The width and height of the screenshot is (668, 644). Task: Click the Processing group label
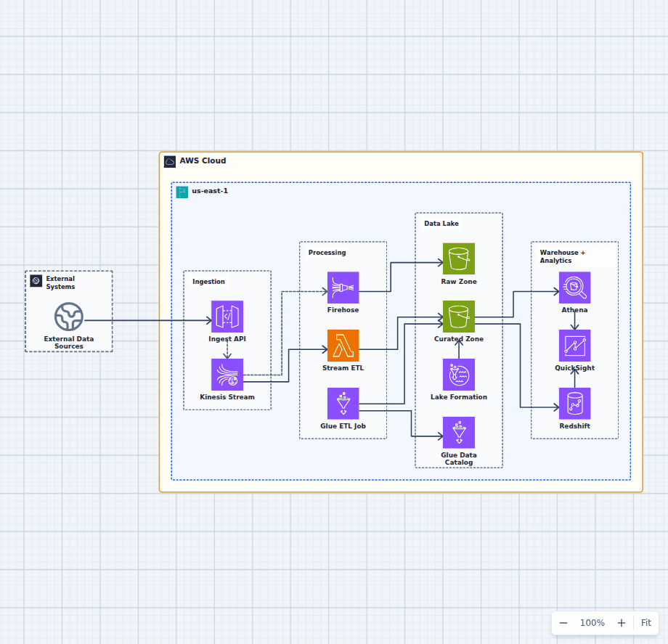(x=327, y=253)
